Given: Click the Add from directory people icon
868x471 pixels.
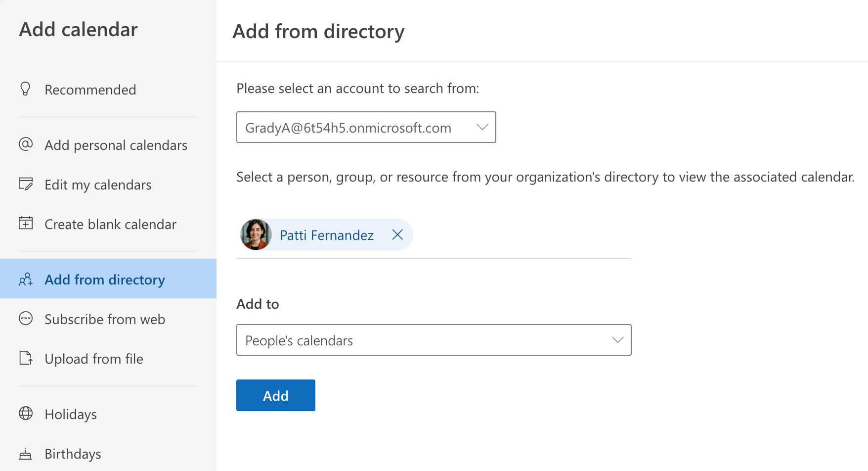Looking at the screenshot, I should pos(26,280).
